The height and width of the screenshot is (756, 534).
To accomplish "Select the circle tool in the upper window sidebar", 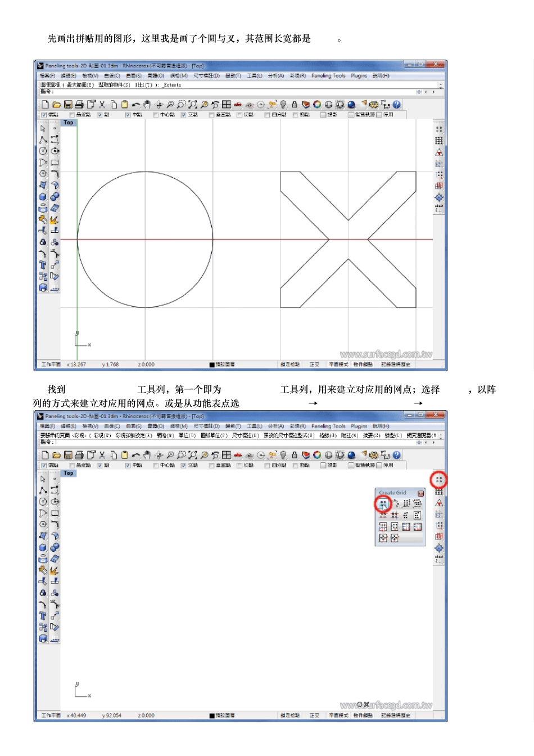I will click(x=43, y=151).
